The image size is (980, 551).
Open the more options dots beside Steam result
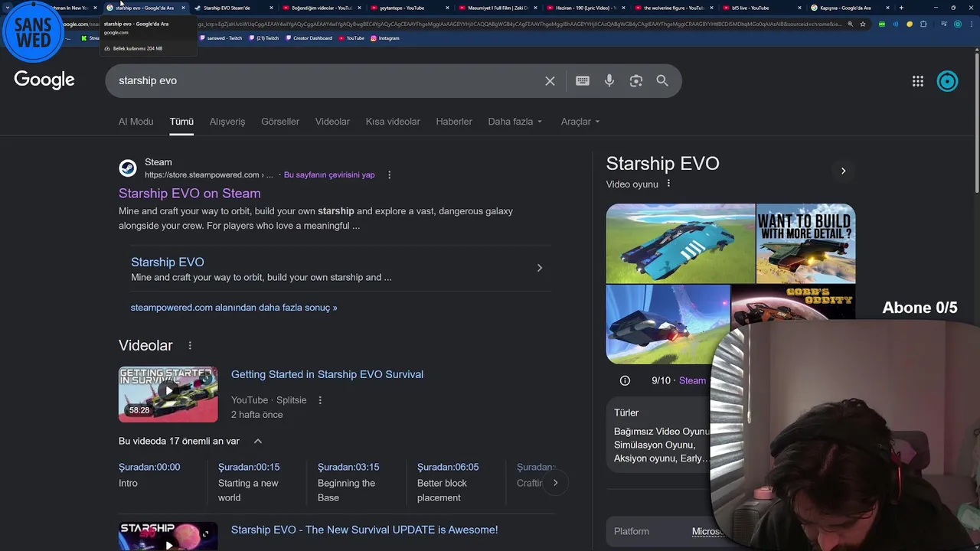(x=389, y=174)
